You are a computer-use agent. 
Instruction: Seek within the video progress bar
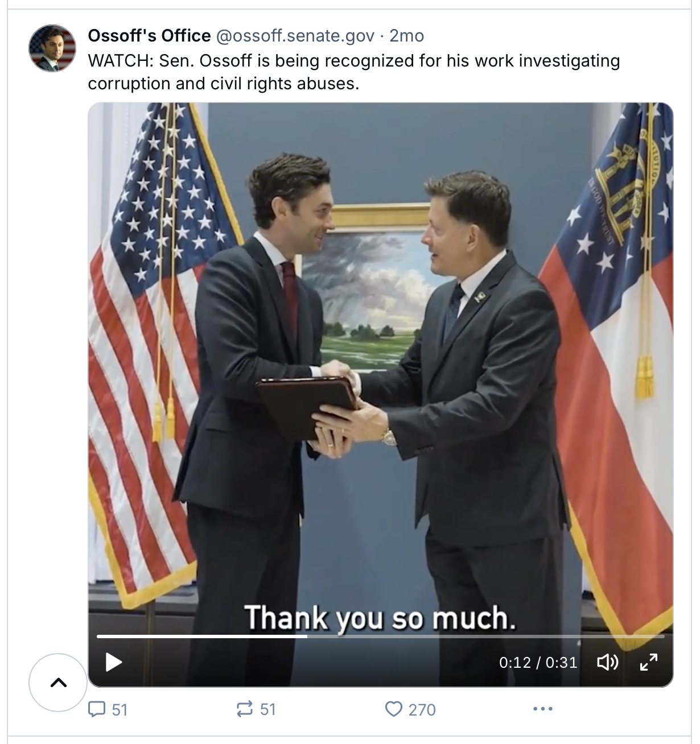click(x=380, y=636)
